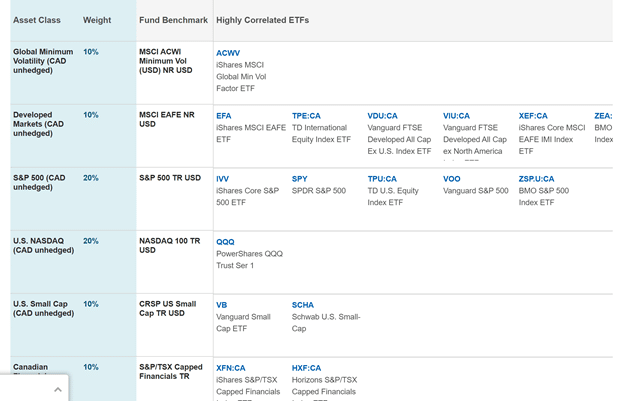624x401 pixels.
Task: Select the VOO ticker link
Action: 452,179
